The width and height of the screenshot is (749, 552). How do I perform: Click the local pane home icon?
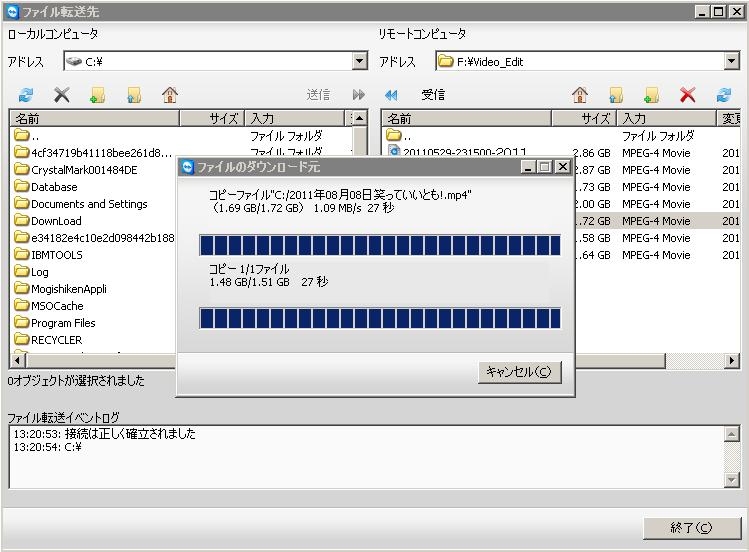(170, 95)
